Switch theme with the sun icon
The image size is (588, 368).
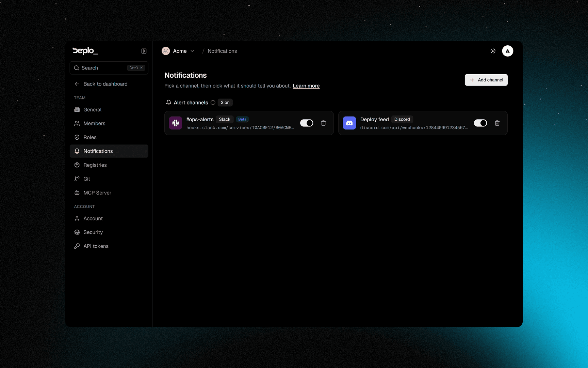493,51
